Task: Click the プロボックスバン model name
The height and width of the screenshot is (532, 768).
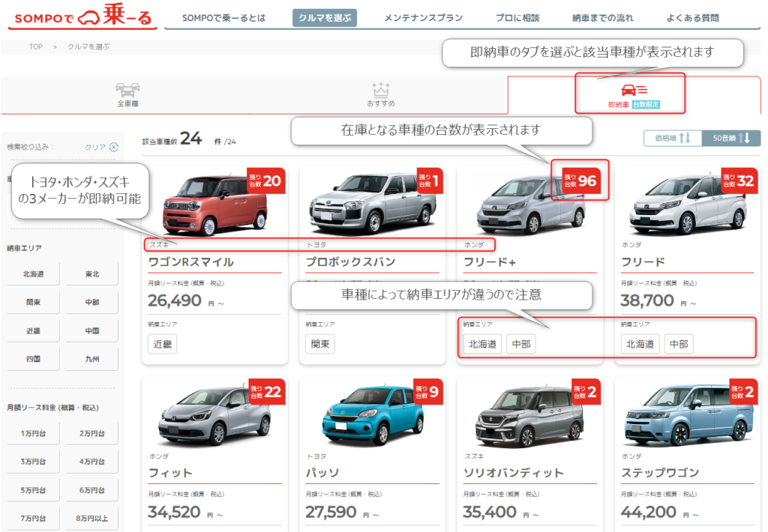Action: 351,262
